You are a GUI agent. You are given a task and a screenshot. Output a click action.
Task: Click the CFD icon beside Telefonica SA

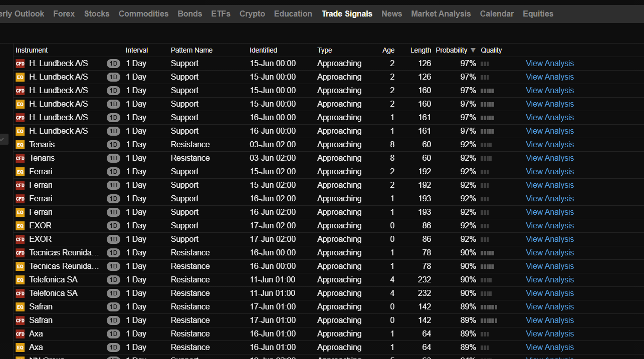tap(20, 293)
